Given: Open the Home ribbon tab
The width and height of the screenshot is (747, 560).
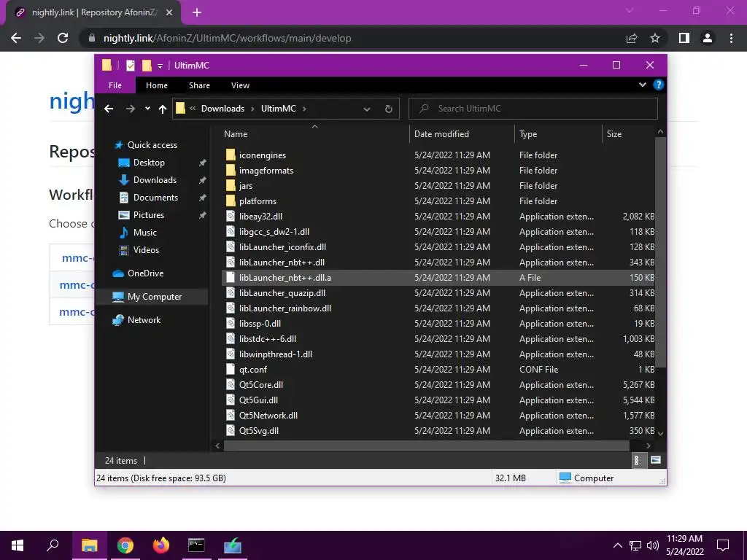Looking at the screenshot, I should pos(157,85).
